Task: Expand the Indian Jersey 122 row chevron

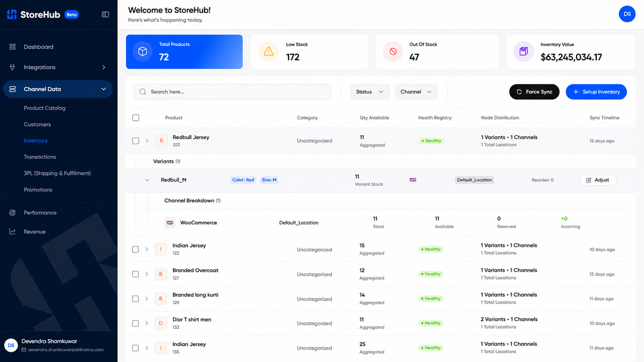Action: [147, 249]
